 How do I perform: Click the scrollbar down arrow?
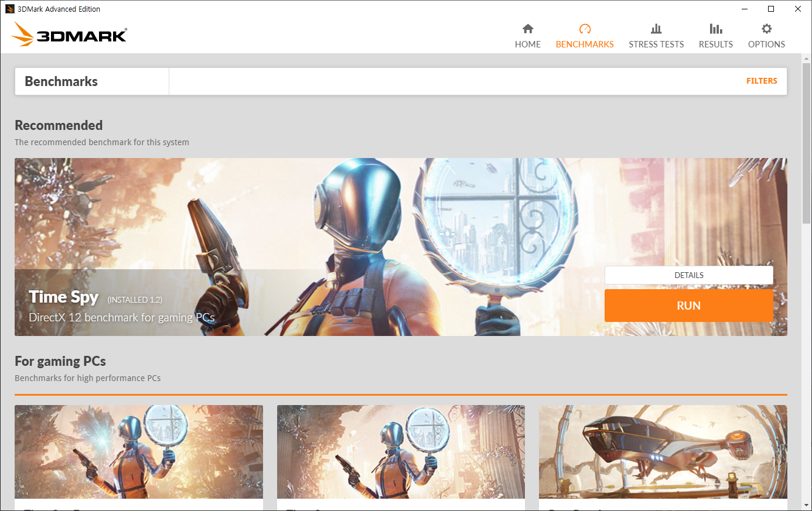click(806, 505)
